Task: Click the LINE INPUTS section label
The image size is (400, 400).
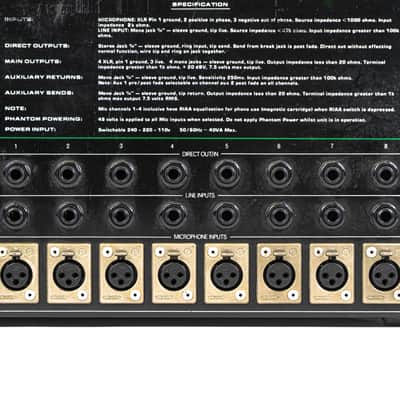Action: (x=200, y=195)
